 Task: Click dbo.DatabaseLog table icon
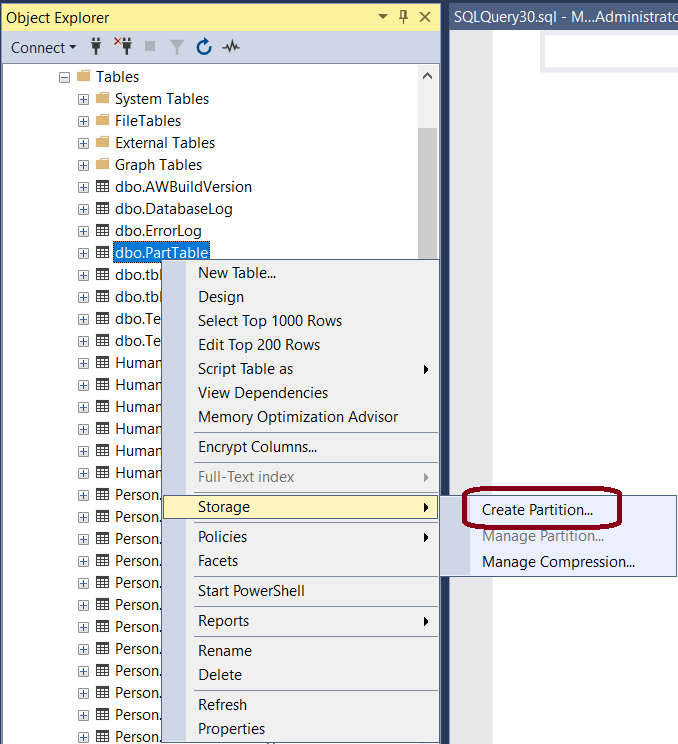[102, 208]
